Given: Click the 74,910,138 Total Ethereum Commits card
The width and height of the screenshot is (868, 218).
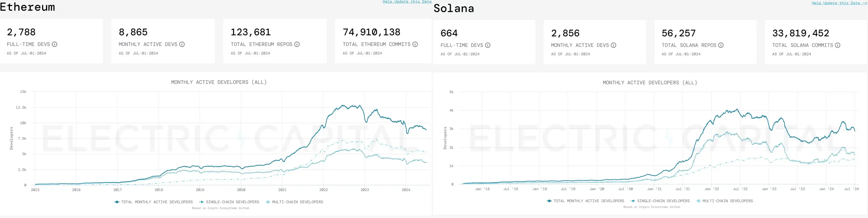Looking at the screenshot, I should point(383,41).
